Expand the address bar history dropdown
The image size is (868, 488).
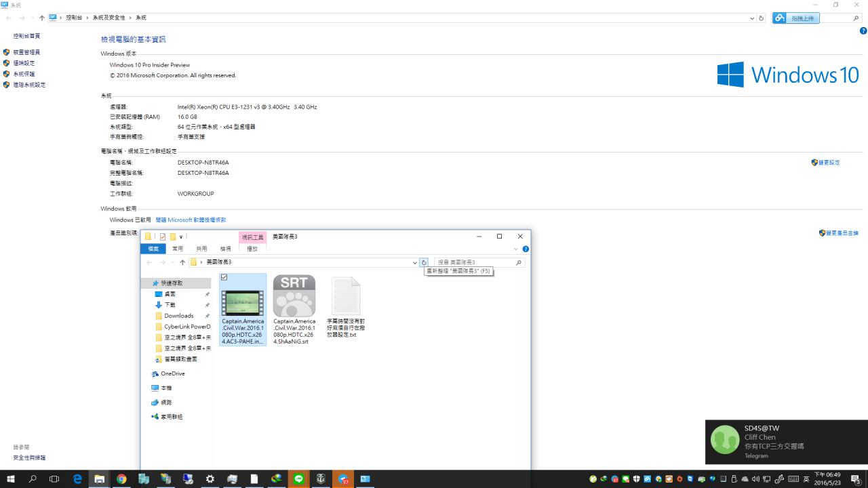[x=414, y=262]
